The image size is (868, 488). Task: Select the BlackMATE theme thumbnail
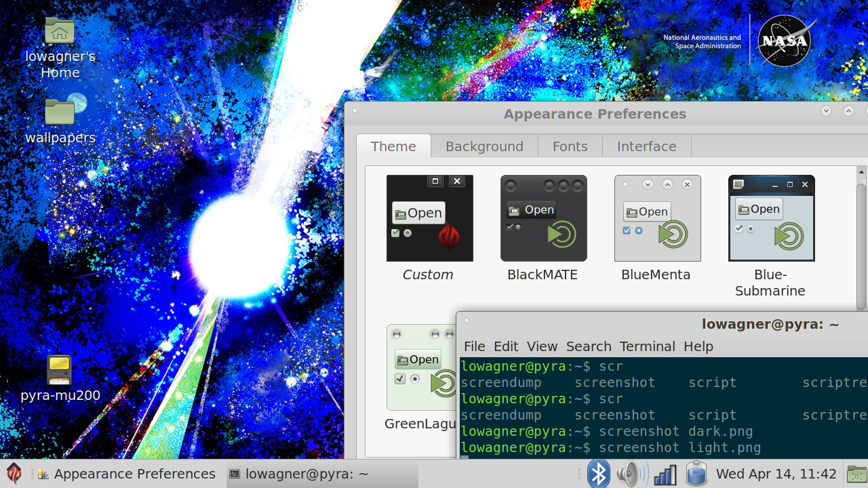pyautogui.click(x=543, y=218)
